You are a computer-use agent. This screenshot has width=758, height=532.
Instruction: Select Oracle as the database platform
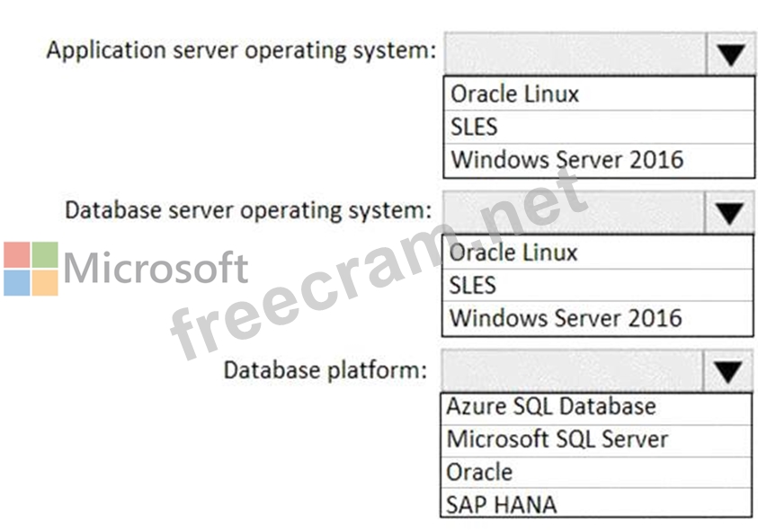[x=596, y=472]
